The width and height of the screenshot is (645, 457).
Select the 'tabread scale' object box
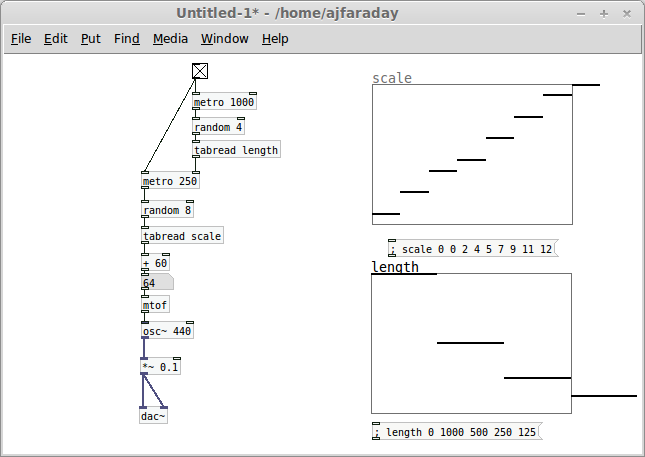182,236
